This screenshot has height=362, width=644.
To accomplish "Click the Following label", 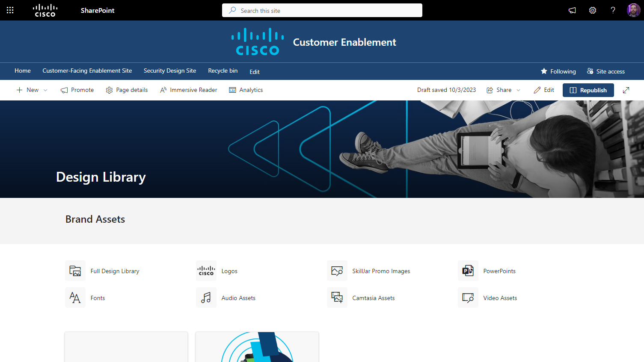I will click(x=563, y=71).
